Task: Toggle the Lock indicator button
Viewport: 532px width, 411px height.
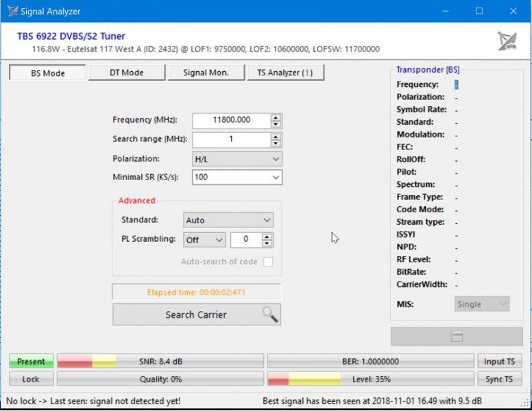Action: (x=31, y=379)
